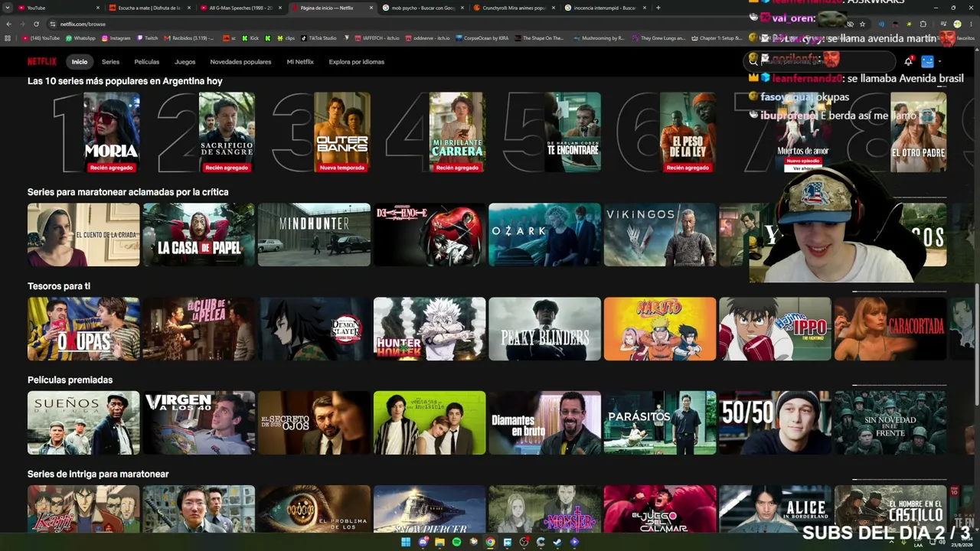The image size is (980, 551).
Task: Go to the Películas section
Action: point(147,62)
